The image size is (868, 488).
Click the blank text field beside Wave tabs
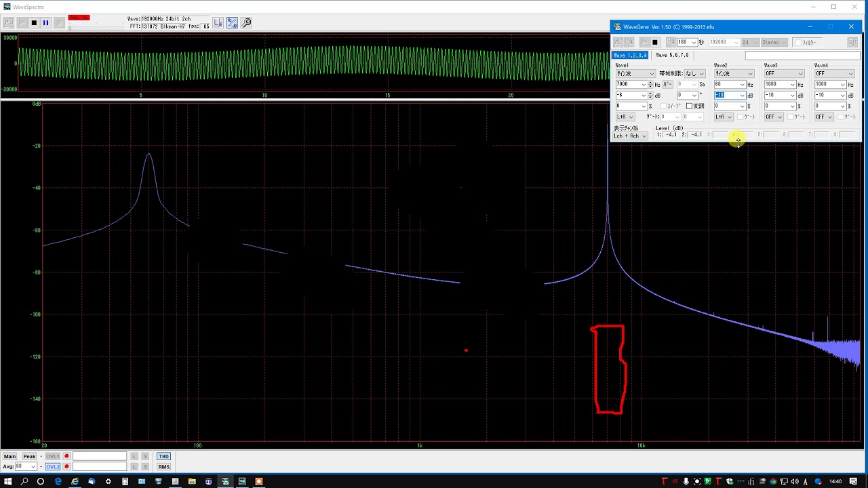coord(802,55)
